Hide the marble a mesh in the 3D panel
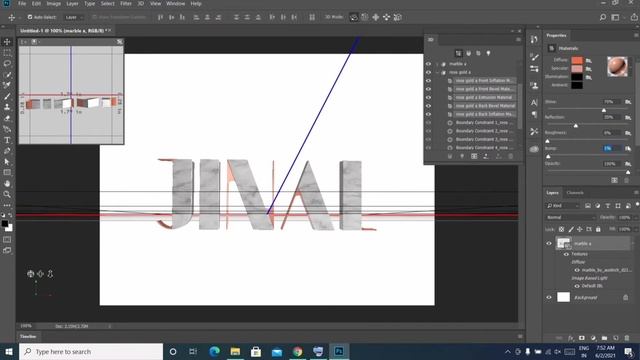The width and height of the screenshot is (640, 360). click(428, 64)
